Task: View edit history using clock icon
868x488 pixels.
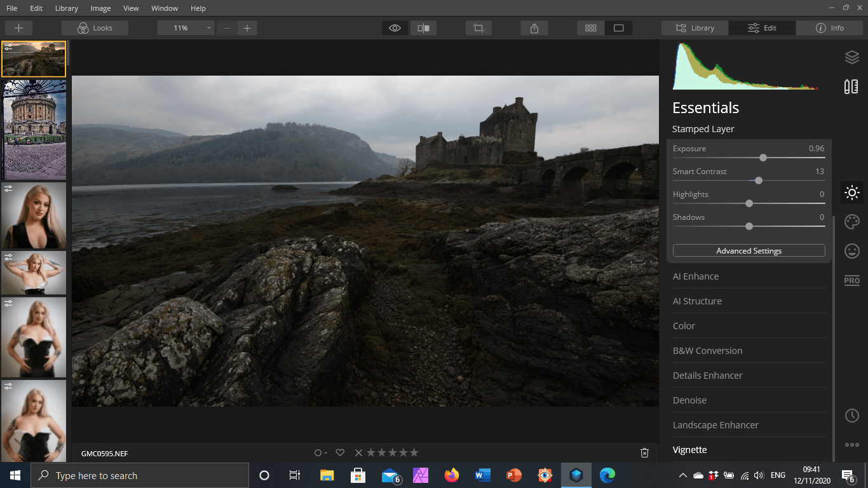Action: [x=851, y=415]
